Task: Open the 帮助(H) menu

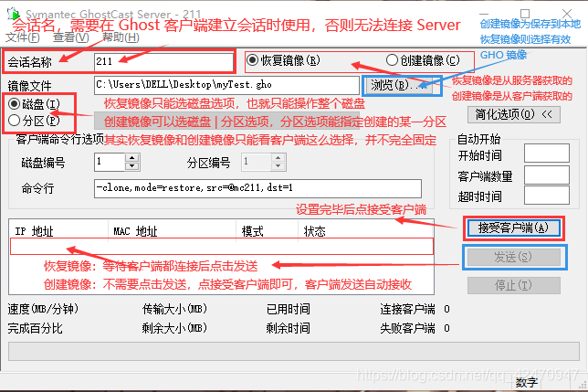Action: point(121,37)
